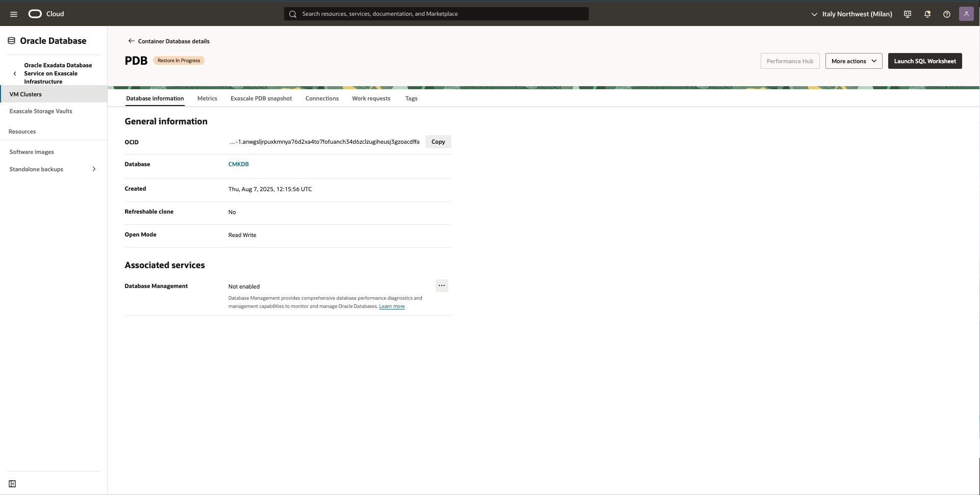
Task: Go back via the sidebar chevron arrow
Action: pyautogui.click(x=15, y=73)
